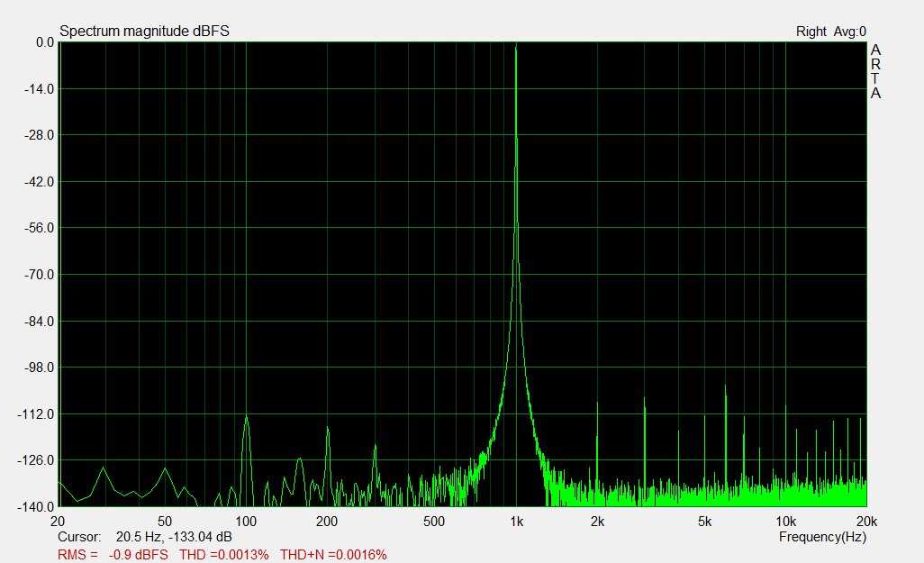The image size is (924, 563).
Task: Click the 10k frequency axis label
Action: point(786,522)
